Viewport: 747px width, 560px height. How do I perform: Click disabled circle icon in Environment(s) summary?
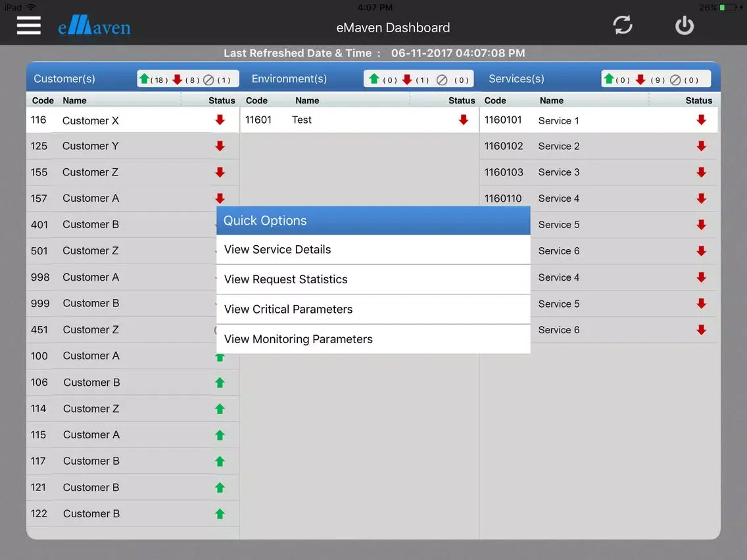click(x=442, y=80)
